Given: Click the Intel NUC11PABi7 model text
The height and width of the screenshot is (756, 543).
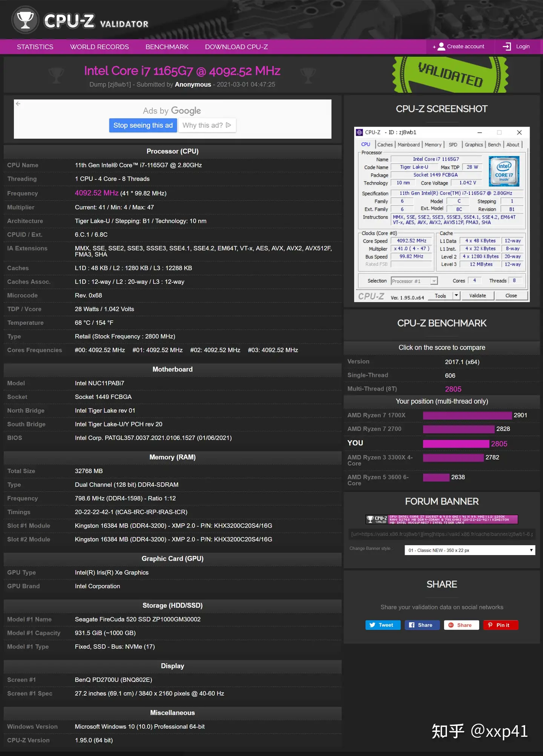Looking at the screenshot, I should [x=100, y=383].
